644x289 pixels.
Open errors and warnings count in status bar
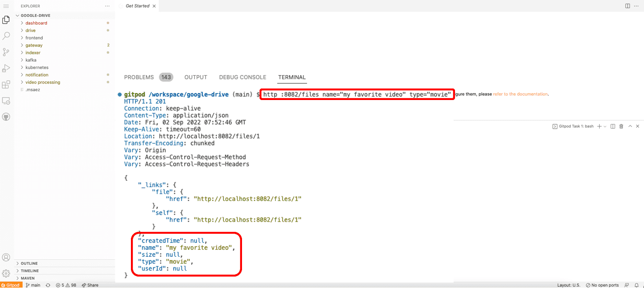pos(66,285)
